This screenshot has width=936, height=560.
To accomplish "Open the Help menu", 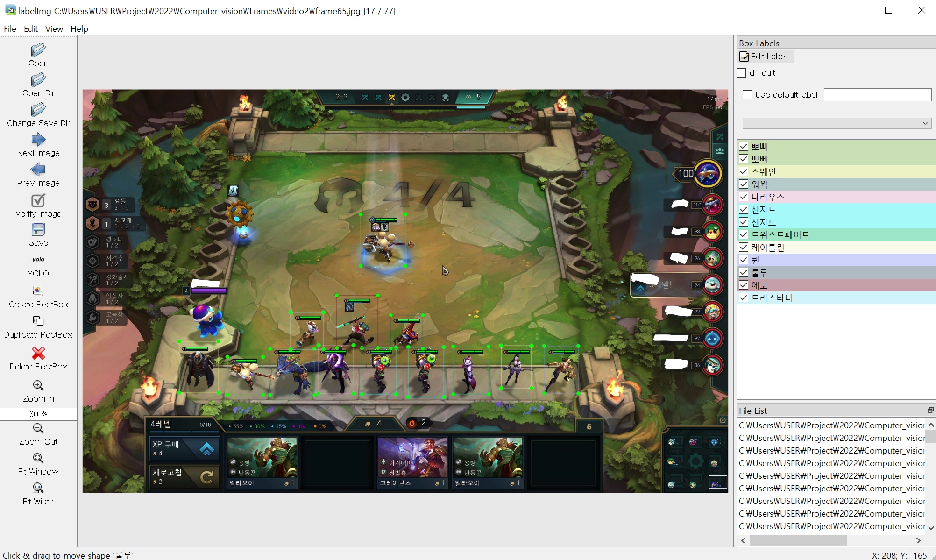I will coord(79,28).
